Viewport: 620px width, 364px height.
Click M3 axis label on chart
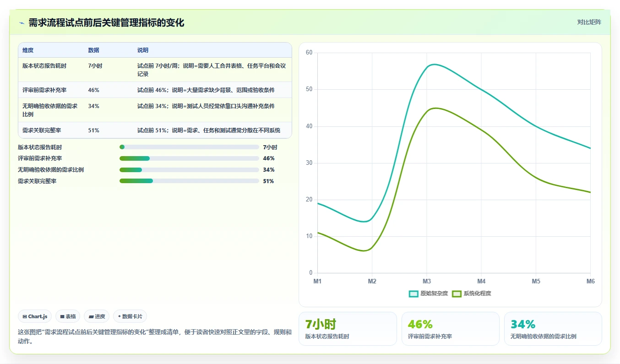(x=427, y=281)
